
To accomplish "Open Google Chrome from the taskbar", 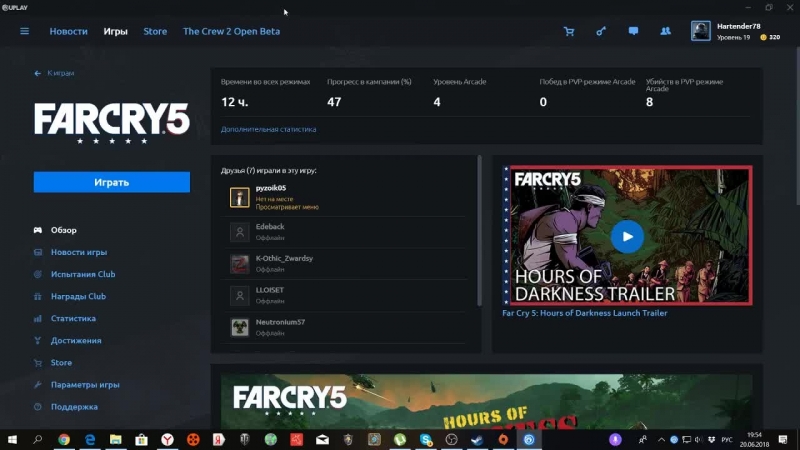I will [x=64, y=439].
